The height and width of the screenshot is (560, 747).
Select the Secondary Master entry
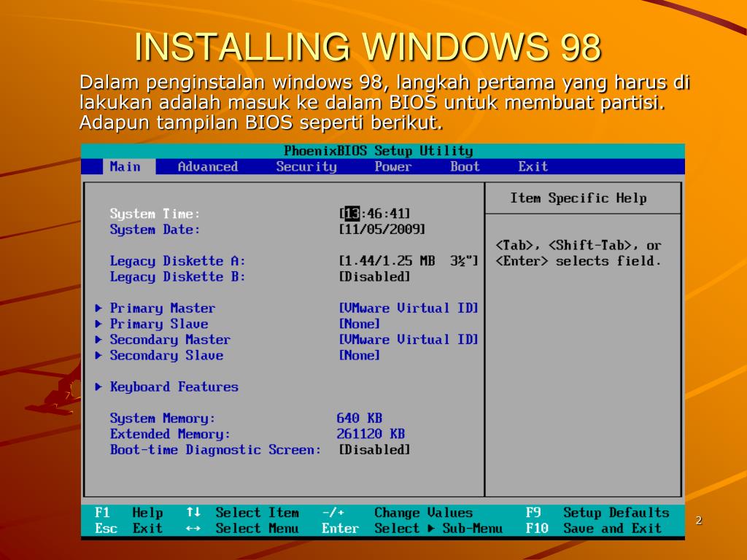coord(170,340)
